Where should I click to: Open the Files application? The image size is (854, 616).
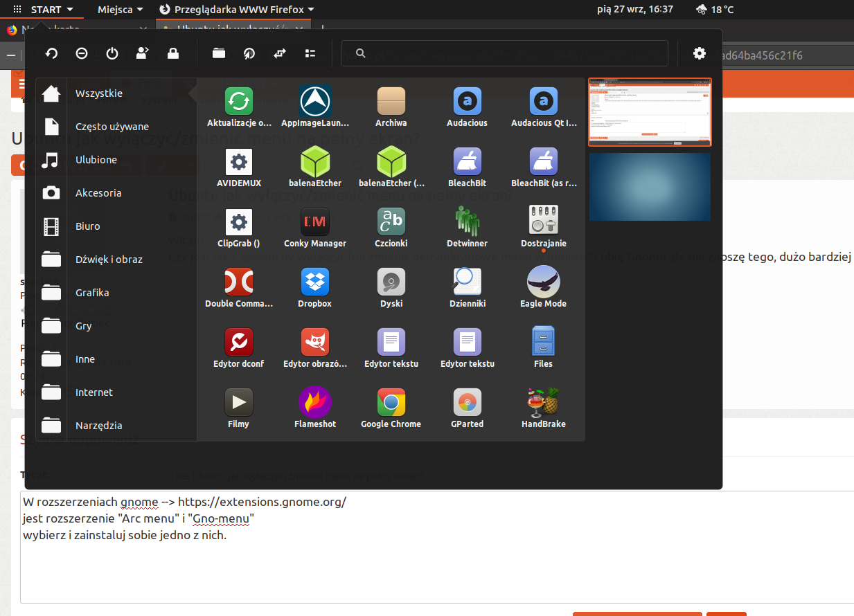(544, 347)
